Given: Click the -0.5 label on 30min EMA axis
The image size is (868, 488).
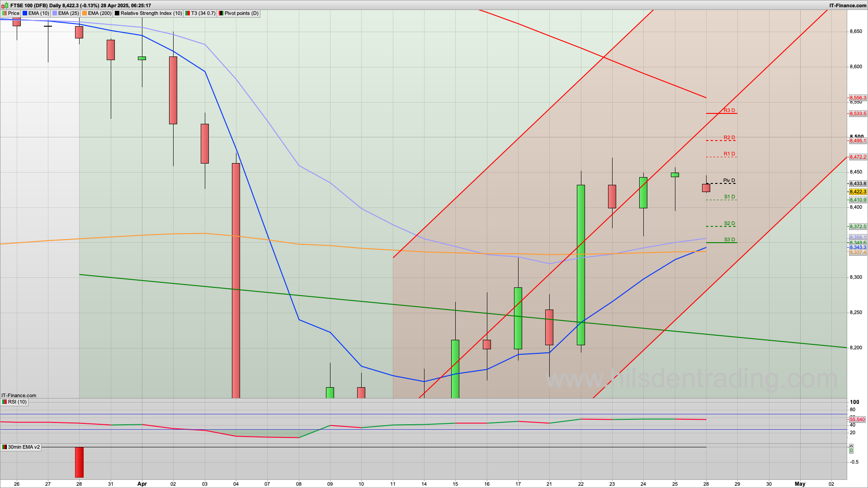Looking at the screenshot, I should point(854,462).
